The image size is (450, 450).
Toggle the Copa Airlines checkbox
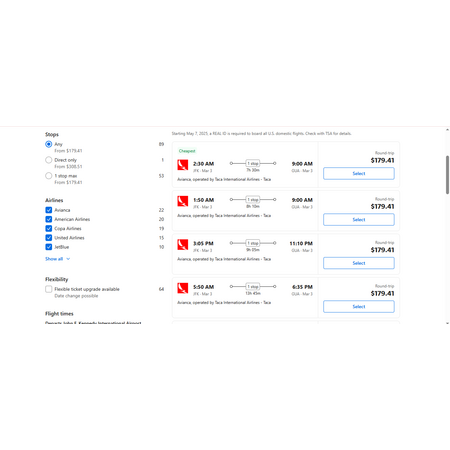click(x=49, y=229)
